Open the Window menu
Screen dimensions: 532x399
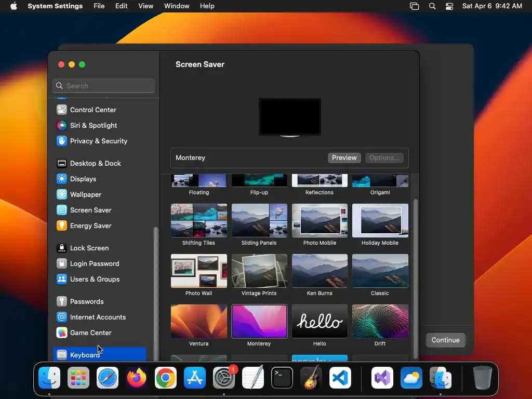pos(177,6)
